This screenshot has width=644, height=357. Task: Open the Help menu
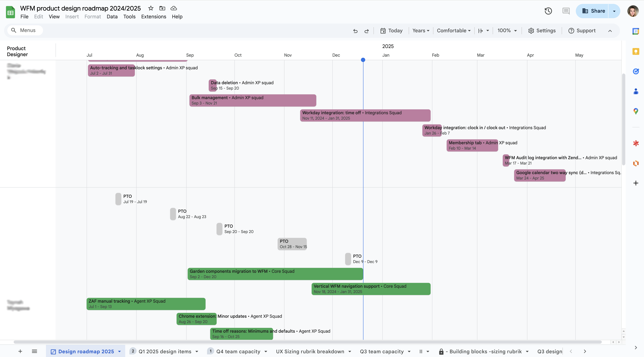pyautogui.click(x=177, y=17)
